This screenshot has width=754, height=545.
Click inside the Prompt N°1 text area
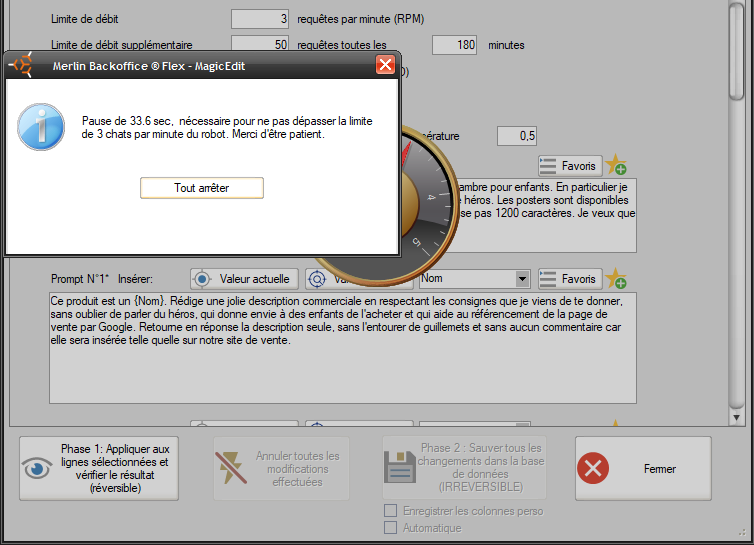343,348
